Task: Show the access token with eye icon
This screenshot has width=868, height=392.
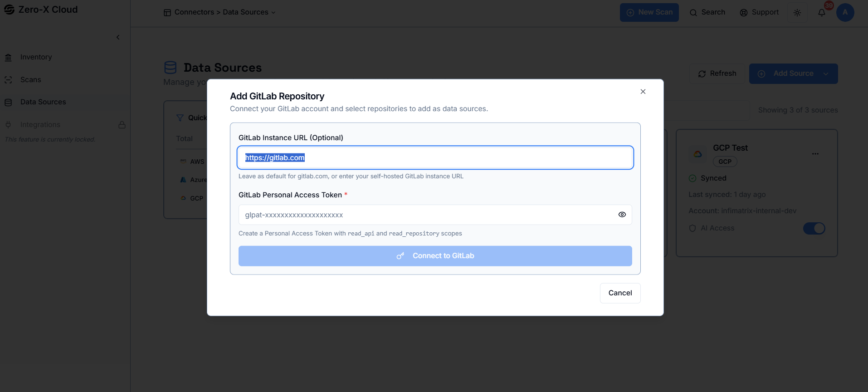Action: (622, 215)
